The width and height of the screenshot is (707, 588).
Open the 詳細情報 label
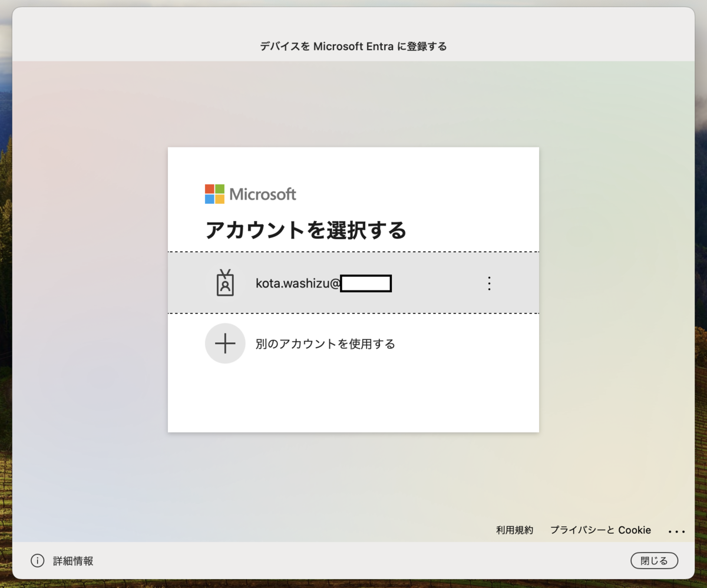[x=73, y=561]
